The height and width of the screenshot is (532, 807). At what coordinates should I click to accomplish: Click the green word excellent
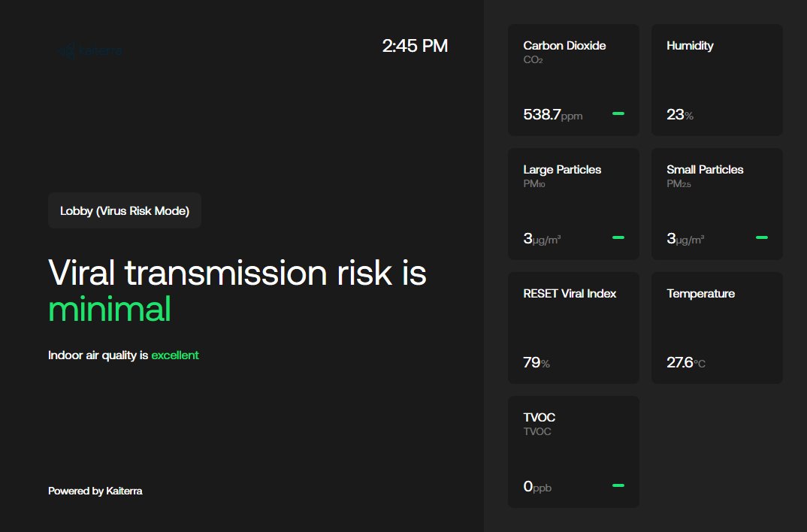click(175, 355)
